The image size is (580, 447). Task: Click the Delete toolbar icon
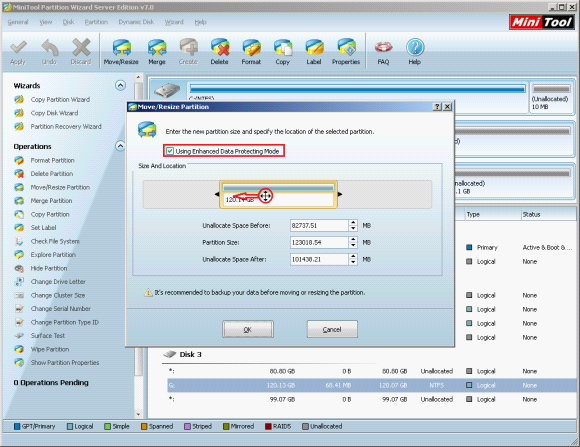pos(220,52)
